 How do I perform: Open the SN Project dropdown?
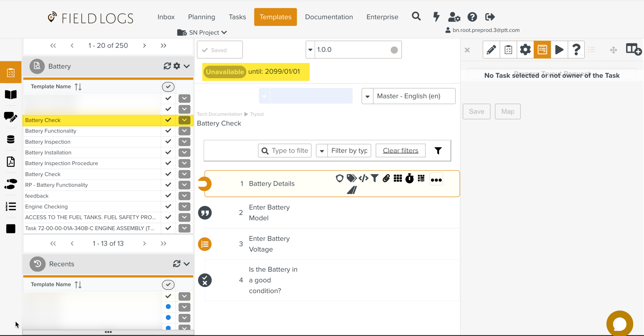tap(202, 33)
